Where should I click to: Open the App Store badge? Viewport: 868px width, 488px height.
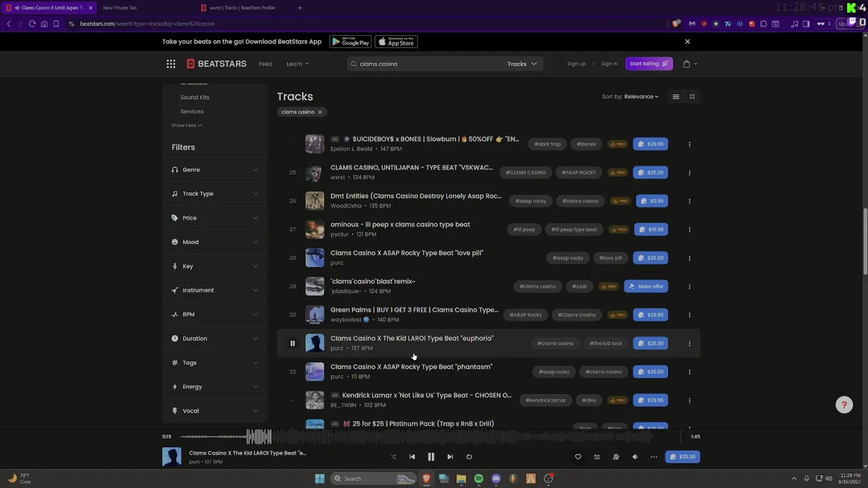[x=396, y=41]
